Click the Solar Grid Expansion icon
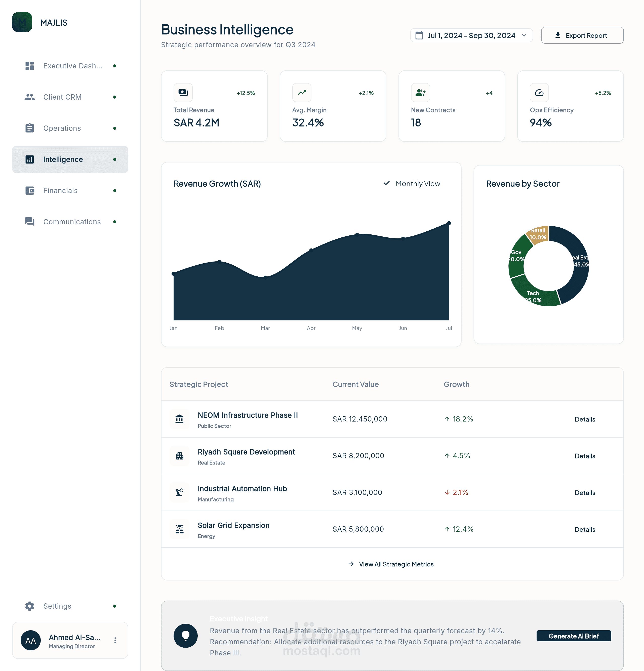 179,529
